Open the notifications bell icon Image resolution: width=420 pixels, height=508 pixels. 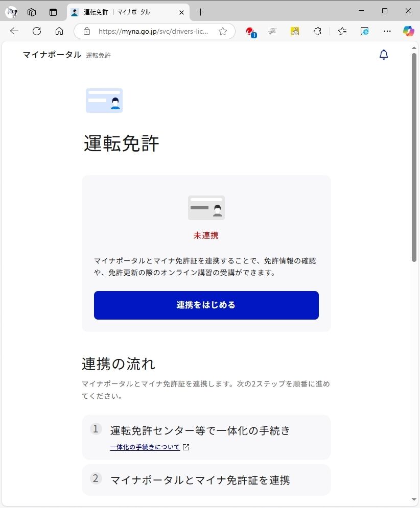384,55
